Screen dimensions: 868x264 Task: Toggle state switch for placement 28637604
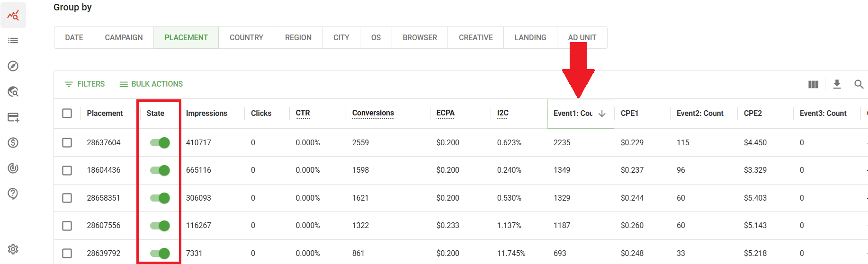160,142
